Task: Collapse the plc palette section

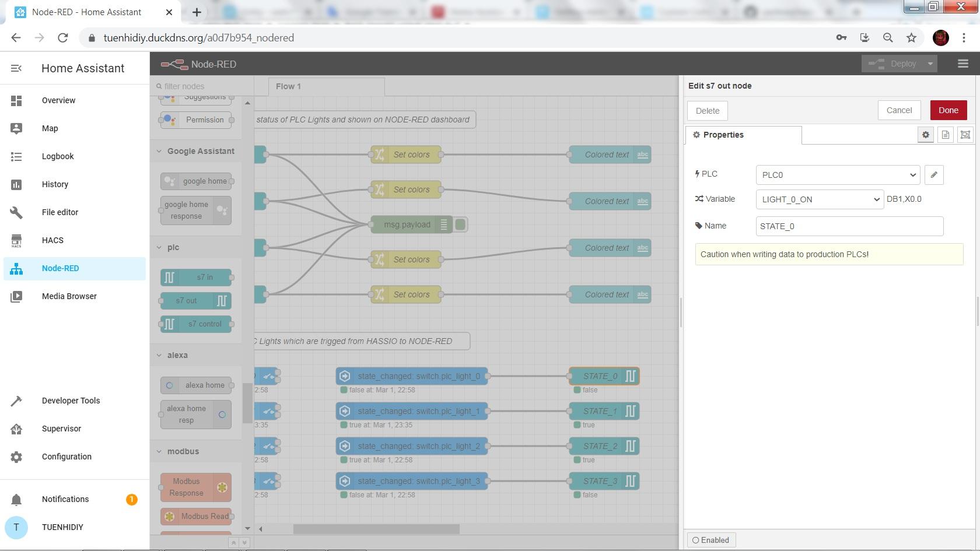Action: coord(159,247)
